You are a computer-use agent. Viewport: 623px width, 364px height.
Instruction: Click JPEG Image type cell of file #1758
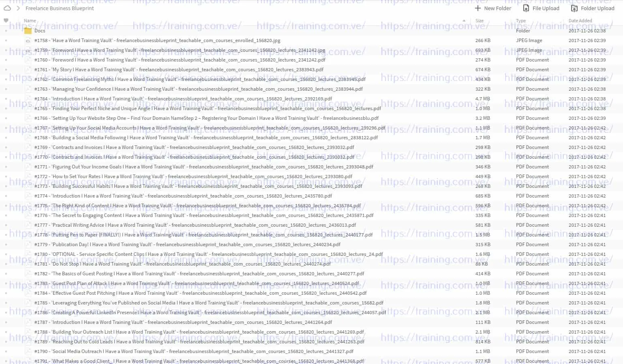(x=529, y=40)
